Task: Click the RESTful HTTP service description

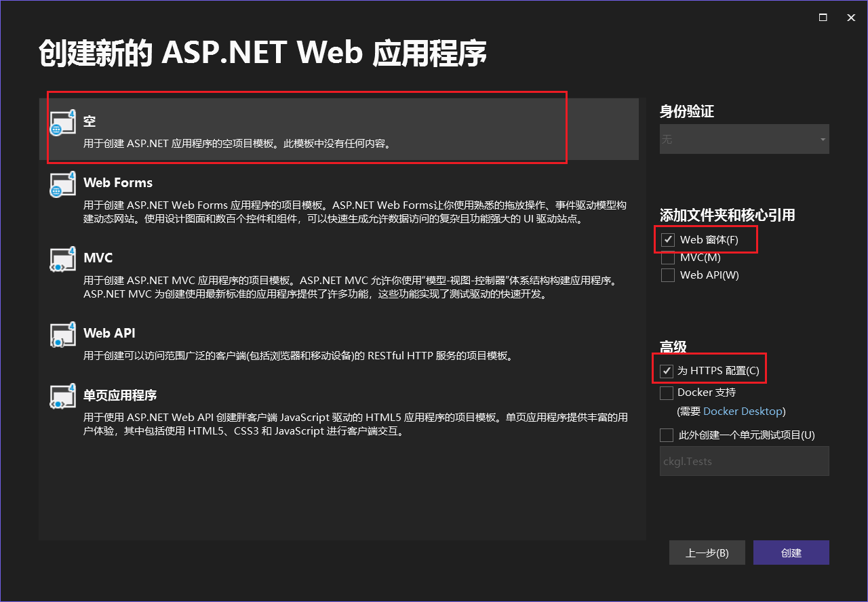Action: click(298, 355)
